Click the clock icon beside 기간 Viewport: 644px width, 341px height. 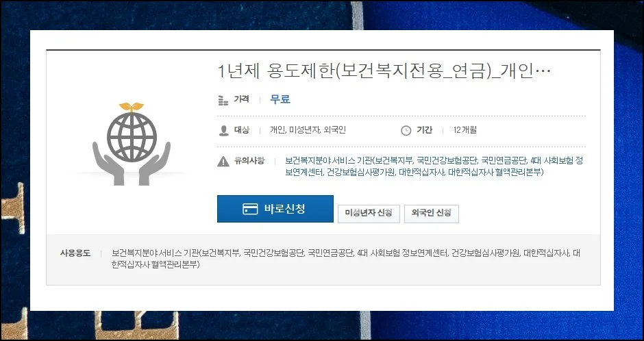(x=406, y=131)
